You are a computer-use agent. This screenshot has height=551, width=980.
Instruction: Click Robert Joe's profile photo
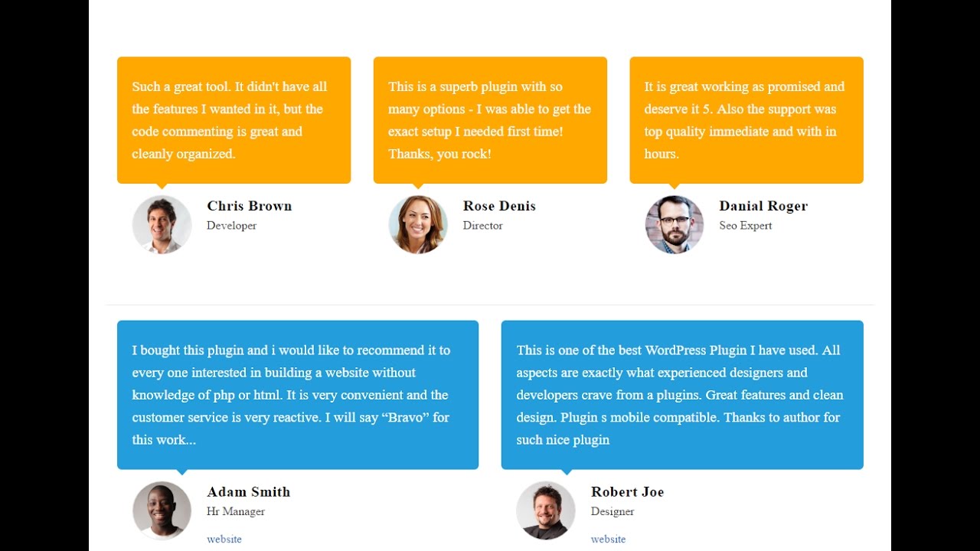point(546,510)
